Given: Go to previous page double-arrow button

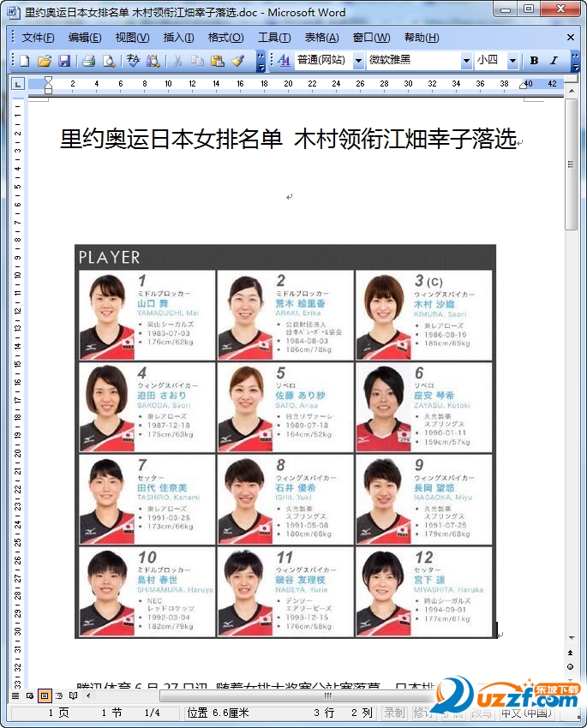Looking at the screenshot, I should [572, 653].
